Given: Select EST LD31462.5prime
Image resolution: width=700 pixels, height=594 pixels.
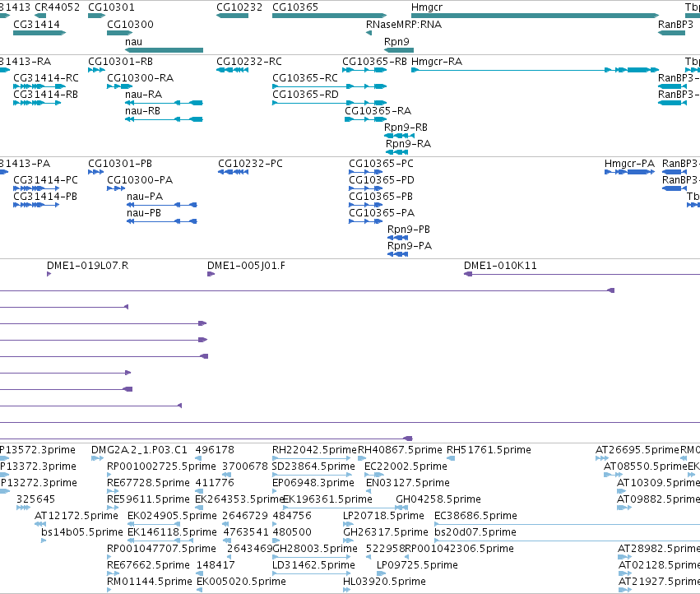Looking at the screenshot, I should click(313, 565).
